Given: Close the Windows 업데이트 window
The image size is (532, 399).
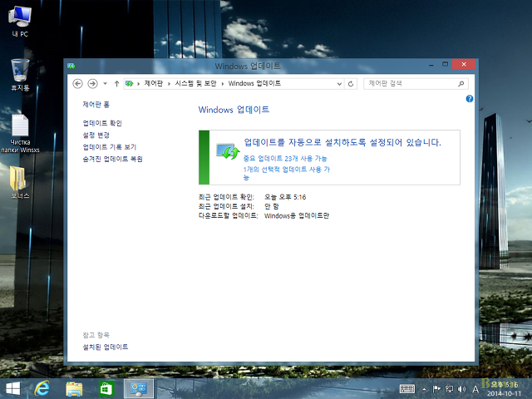Looking at the screenshot, I should tap(464, 64).
